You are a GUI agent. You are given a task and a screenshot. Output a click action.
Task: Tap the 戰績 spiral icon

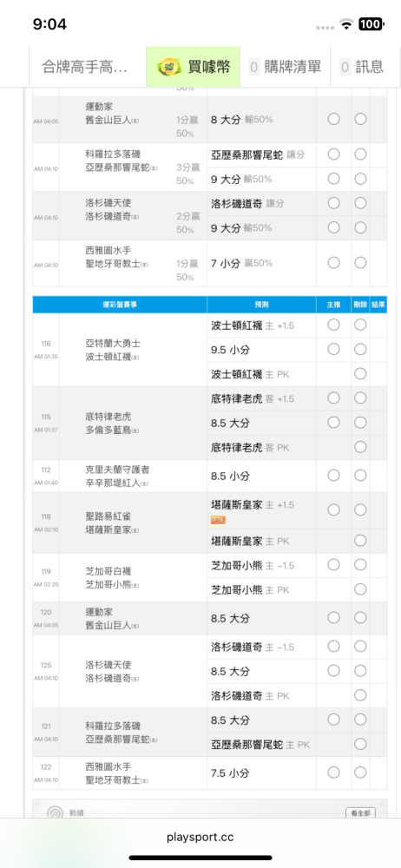pyautogui.click(x=55, y=813)
